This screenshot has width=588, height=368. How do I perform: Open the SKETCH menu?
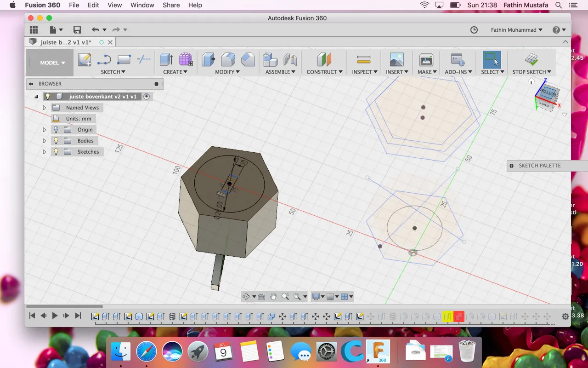[113, 72]
